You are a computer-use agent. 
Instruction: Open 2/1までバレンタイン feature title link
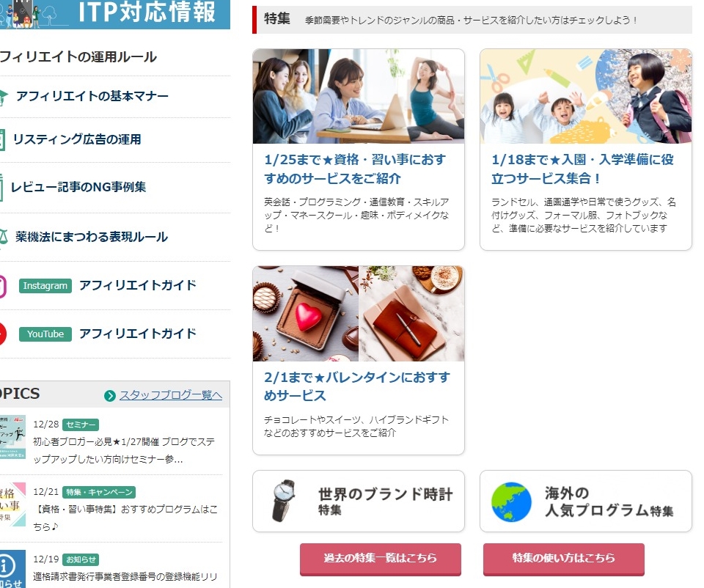tap(356, 386)
